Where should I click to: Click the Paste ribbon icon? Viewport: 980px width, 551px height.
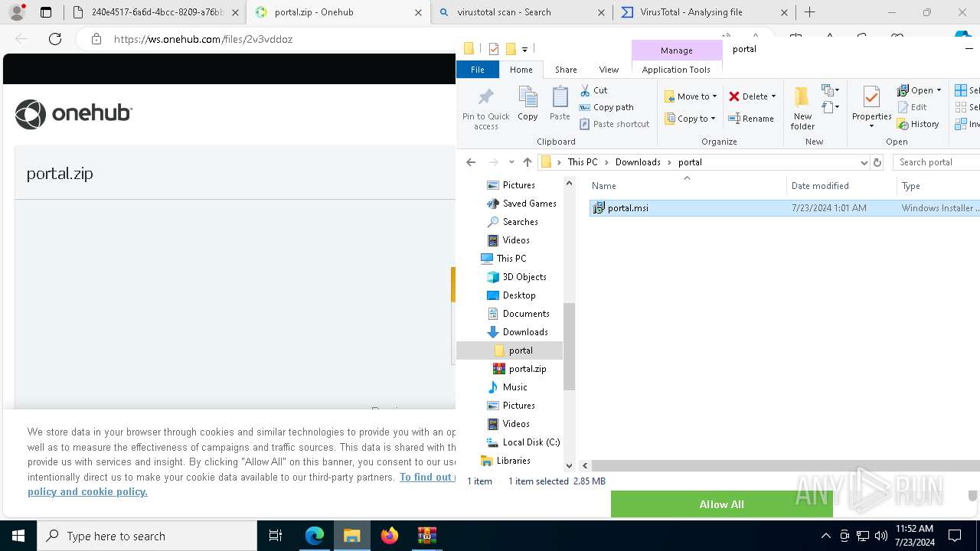[560, 103]
